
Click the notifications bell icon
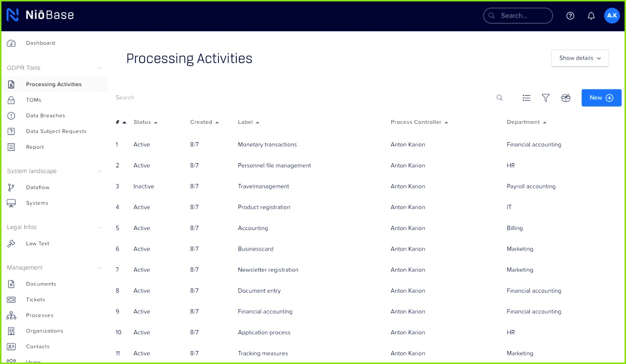[591, 15]
